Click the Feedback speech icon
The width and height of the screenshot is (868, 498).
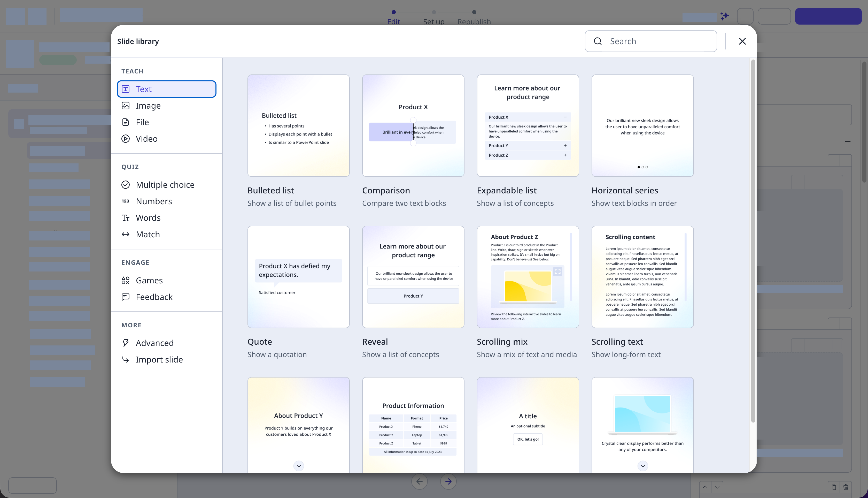[125, 297]
